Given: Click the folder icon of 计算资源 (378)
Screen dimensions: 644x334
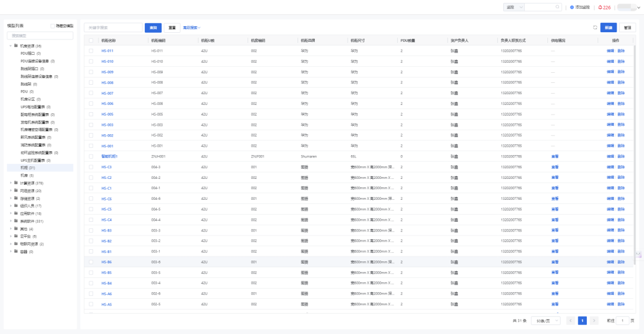Looking at the screenshot, I should (x=16, y=183).
